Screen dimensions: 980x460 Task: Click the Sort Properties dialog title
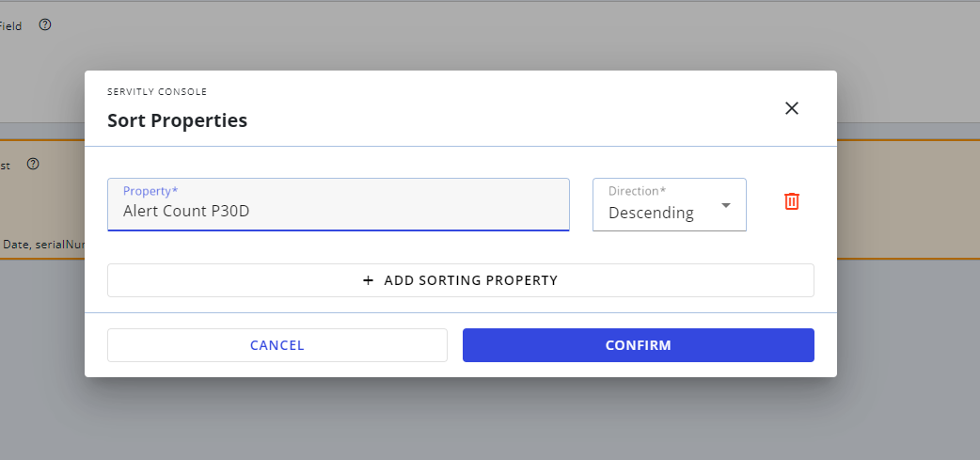pos(178,120)
